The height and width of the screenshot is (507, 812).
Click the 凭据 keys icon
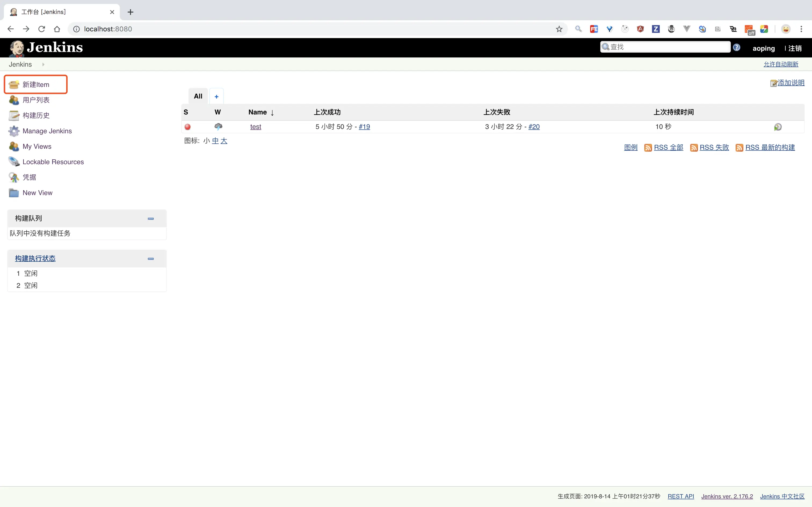14,177
